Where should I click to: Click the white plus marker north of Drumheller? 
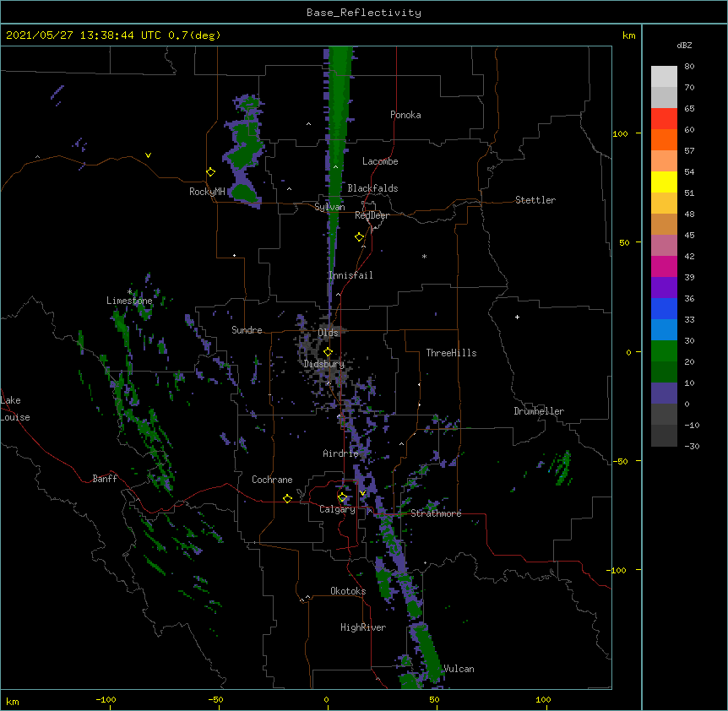tap(517, 317)
